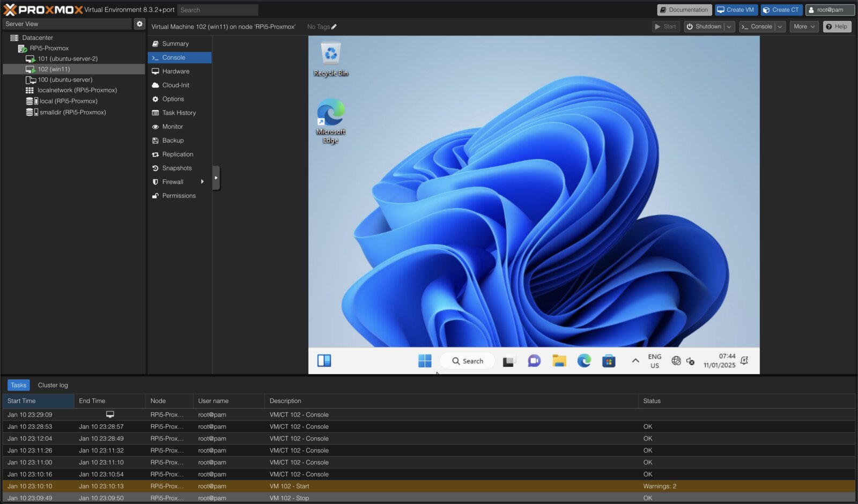Select the VM 102 - Stop task row
858x504 pixels.
429,498
